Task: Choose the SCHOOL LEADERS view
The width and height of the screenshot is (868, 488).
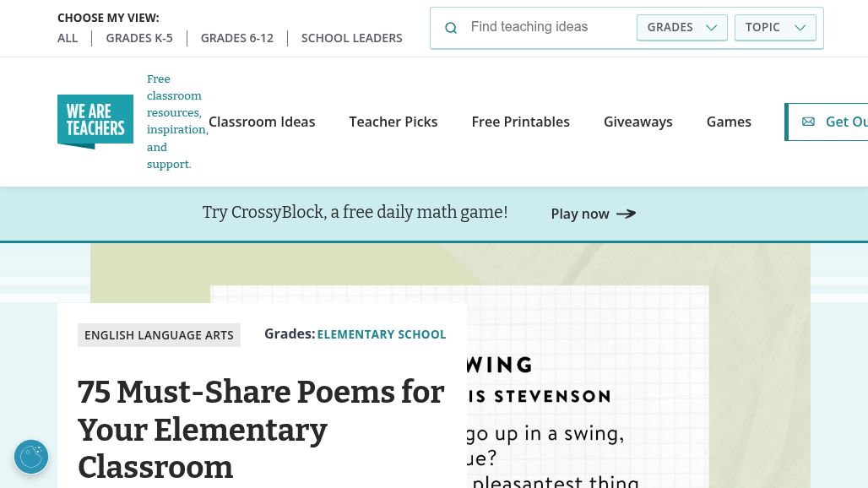Action: (351, 38)
